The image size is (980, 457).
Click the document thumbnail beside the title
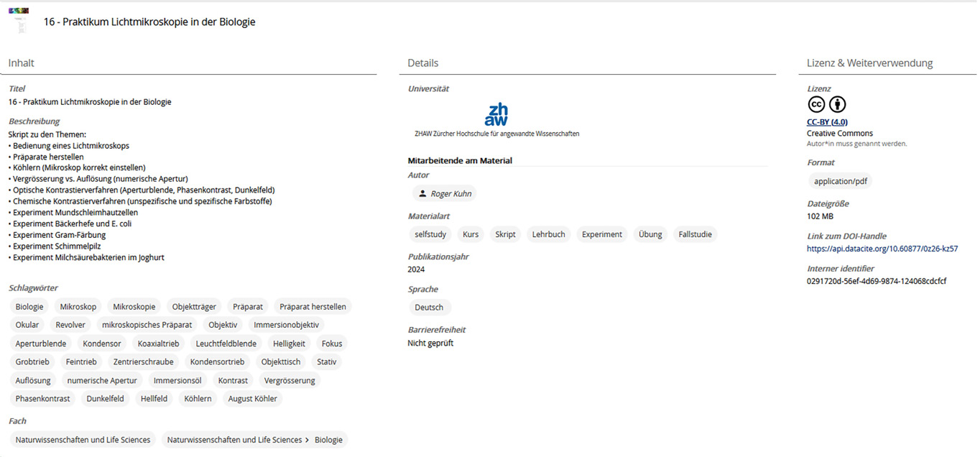19,22
